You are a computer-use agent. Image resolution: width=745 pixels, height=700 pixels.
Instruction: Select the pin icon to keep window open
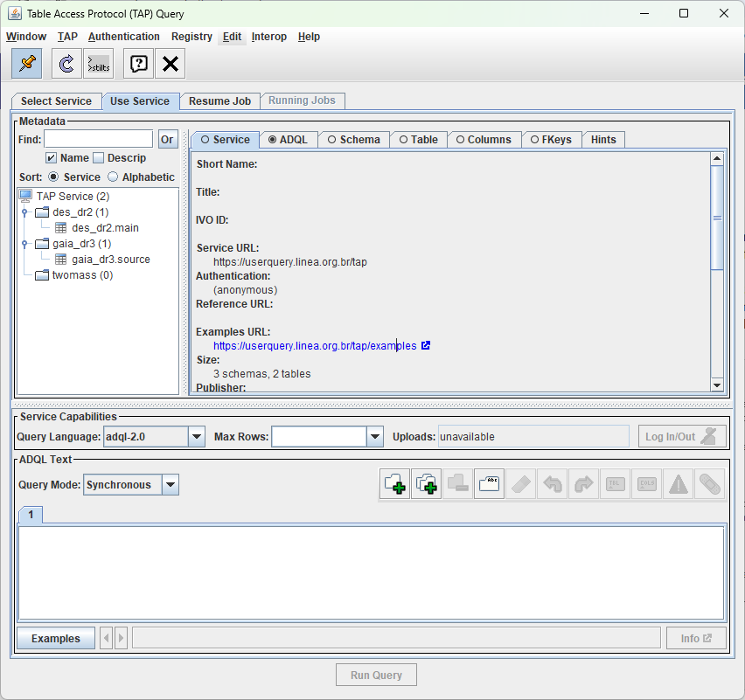(x=25, y=63)
